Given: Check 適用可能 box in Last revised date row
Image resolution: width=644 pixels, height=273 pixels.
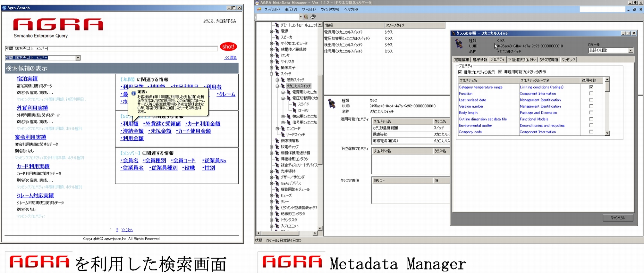Looking at the screenshot, I should (591, 100).
